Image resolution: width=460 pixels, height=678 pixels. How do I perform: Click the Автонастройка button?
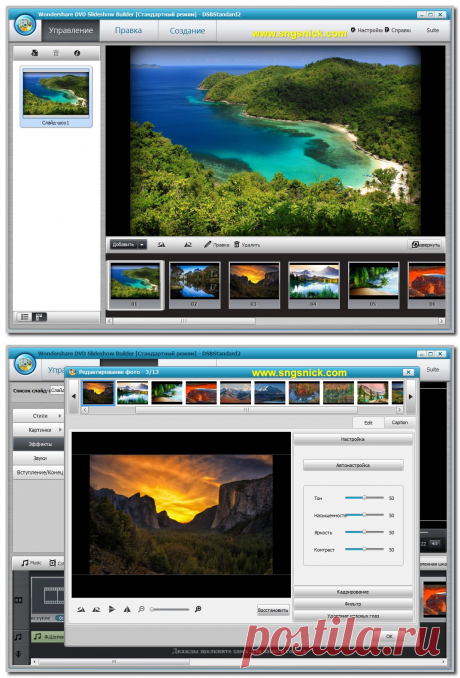[x=353, y=465]
